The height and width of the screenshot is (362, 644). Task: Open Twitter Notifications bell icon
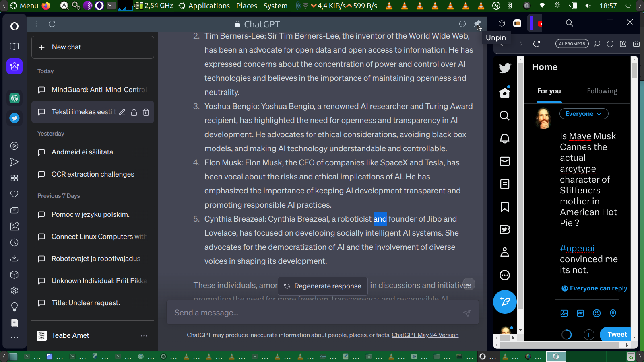pos(505,139)
